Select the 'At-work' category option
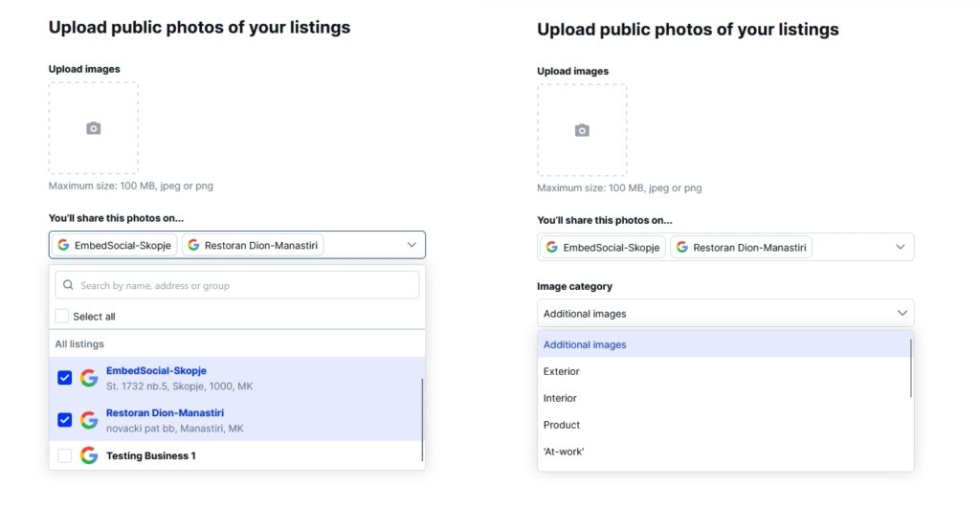 point(564,452)
